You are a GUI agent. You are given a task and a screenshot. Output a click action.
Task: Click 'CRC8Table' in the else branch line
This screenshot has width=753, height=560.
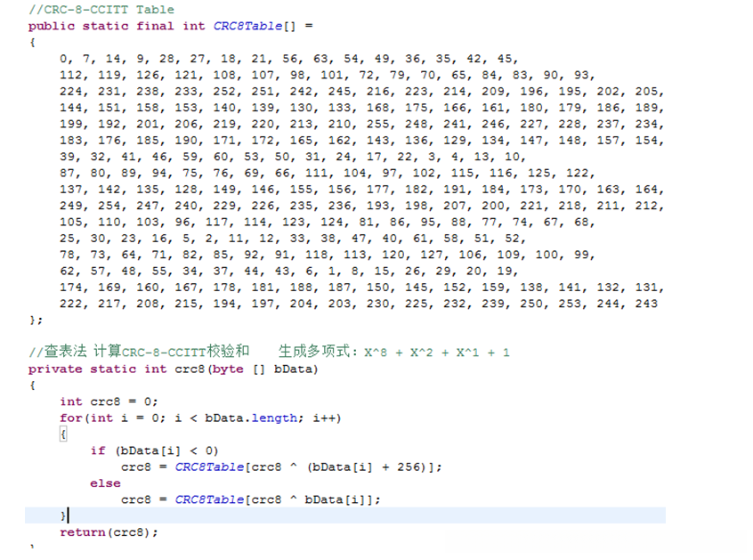pyautogui.click(x=209, y=499)
